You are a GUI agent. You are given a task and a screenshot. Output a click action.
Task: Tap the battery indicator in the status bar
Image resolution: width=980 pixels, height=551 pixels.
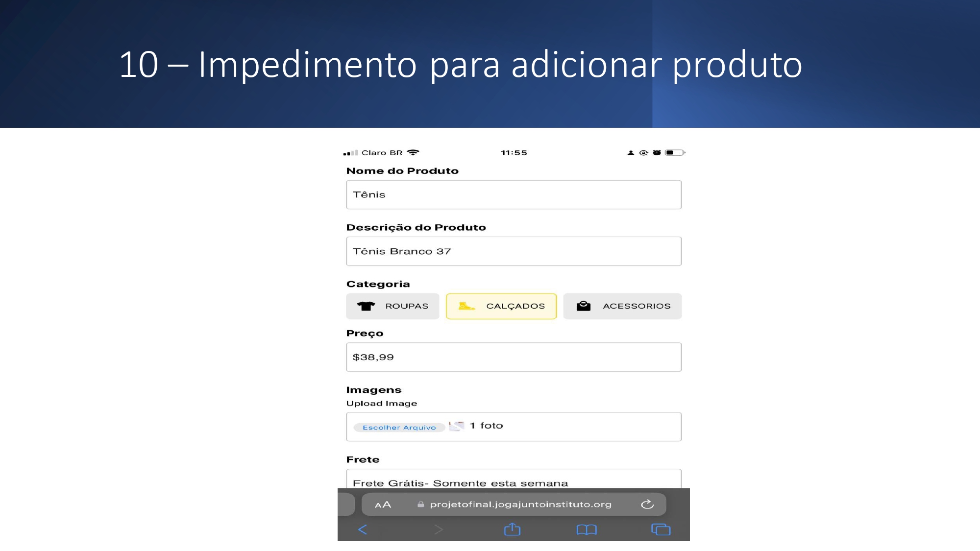674,153
